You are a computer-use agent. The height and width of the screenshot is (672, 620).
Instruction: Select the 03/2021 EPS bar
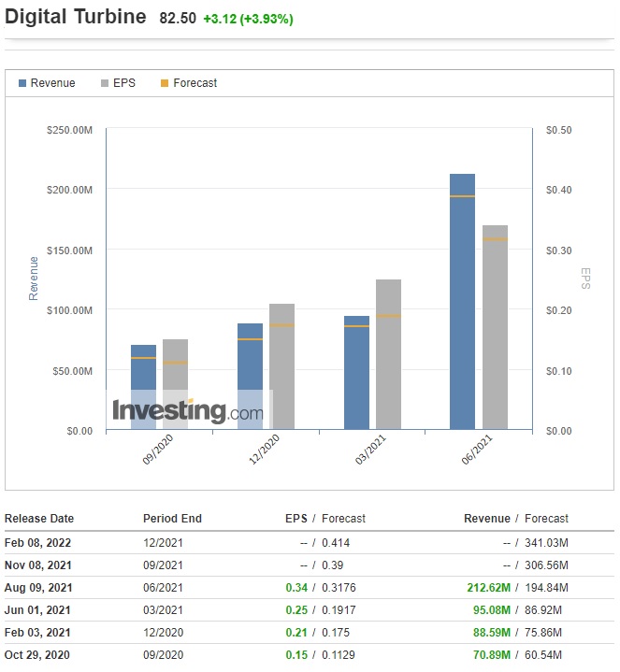point(388,354)
